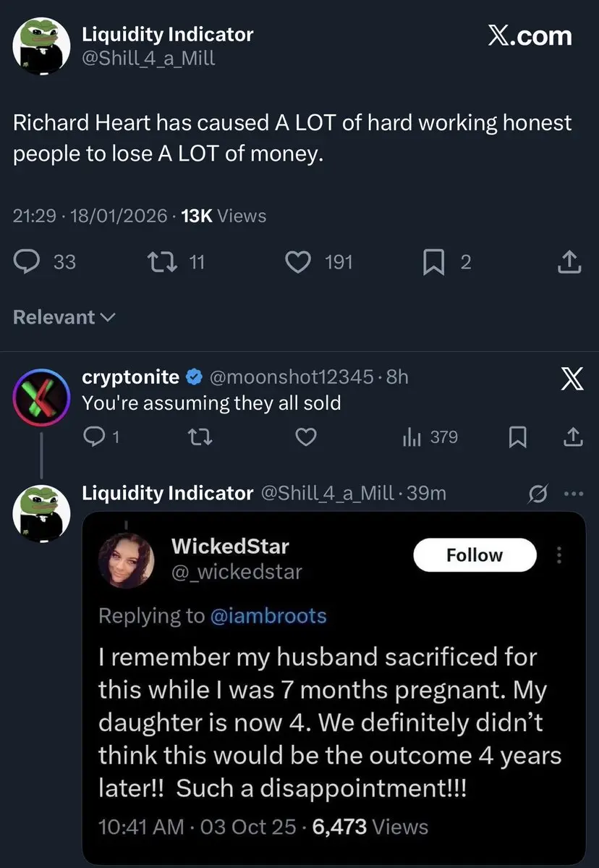Reply to the main Richard Heart post

click(27, 261)
